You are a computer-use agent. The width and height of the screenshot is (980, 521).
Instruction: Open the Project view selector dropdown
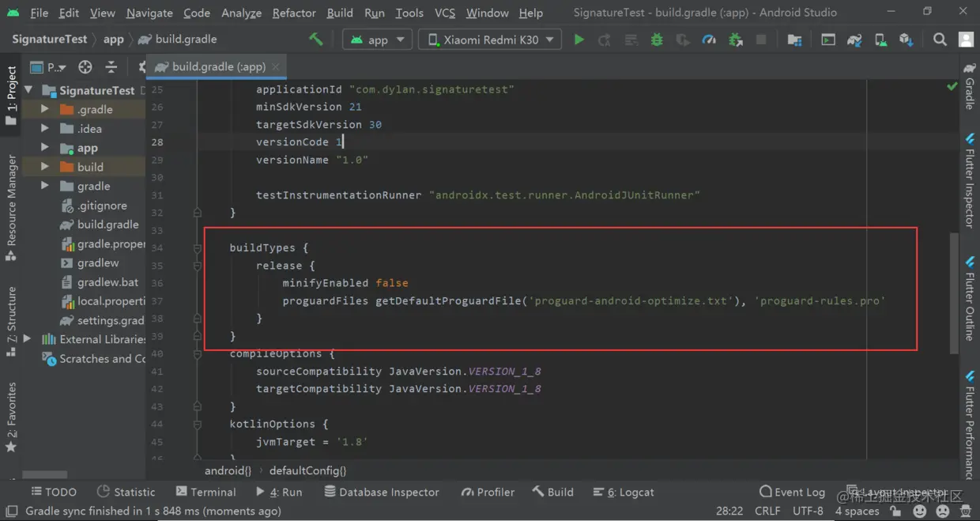(49, 67)
